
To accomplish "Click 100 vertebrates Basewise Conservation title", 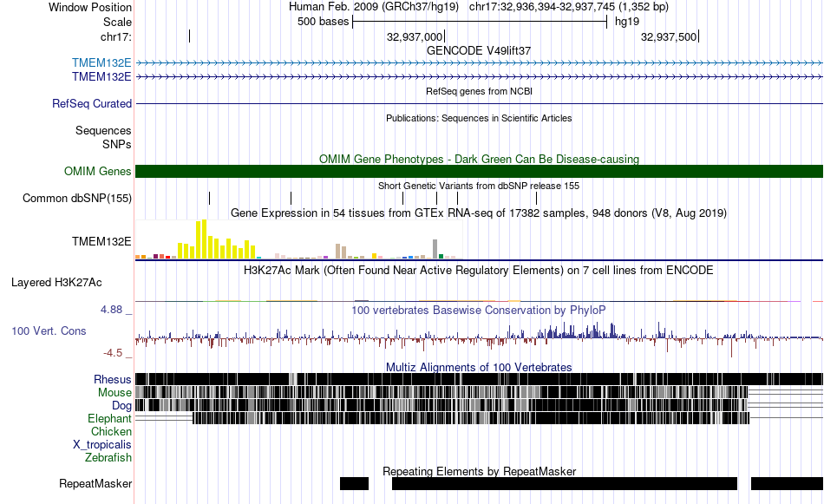I will pyautogui.click(x=479, y=310).
